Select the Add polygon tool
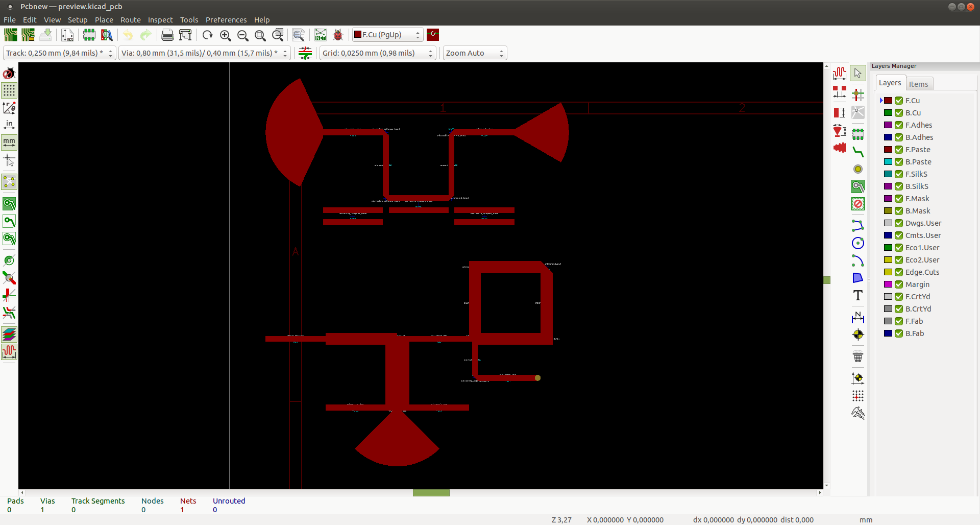 pyautogui.click(x=858, y=278)
